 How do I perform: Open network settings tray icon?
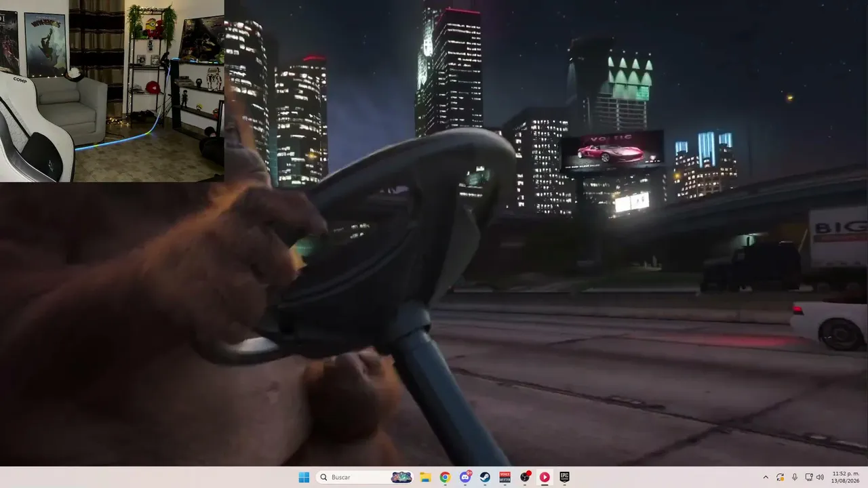(809, 477)
